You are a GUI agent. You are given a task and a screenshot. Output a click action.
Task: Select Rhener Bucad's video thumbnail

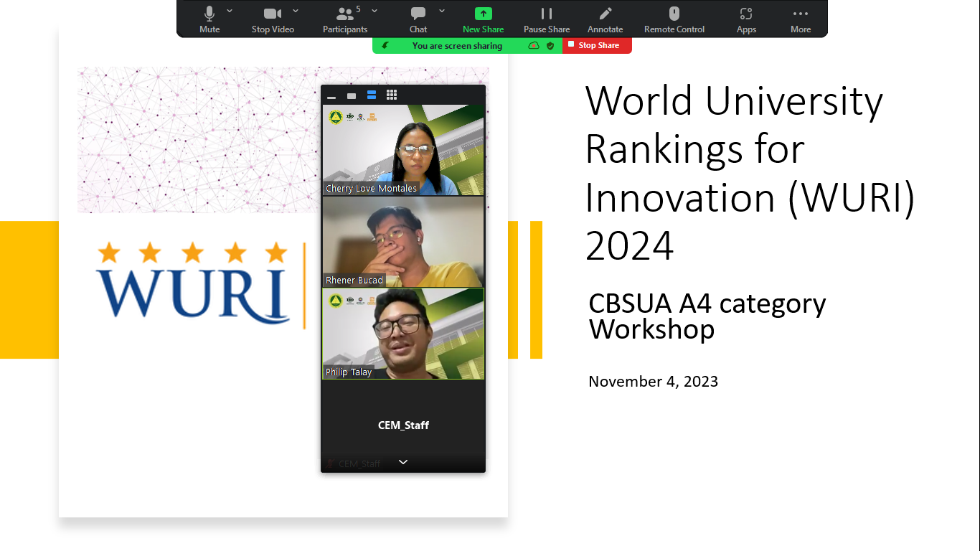(x=403, y=242)
